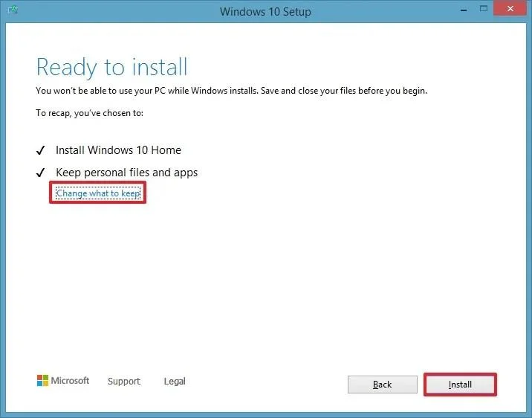Go back with the Back button
532x418 pixels.
(x=383, y=385)
